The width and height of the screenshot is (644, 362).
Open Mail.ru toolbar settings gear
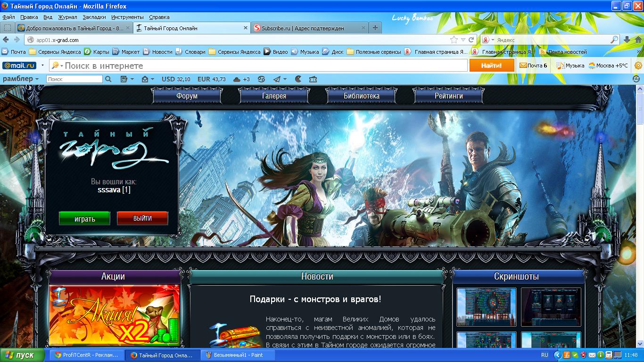point(638,66)
